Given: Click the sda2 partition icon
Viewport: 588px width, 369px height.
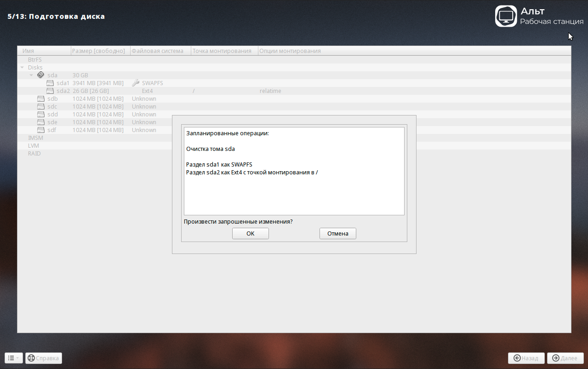Looking at the screenshot, I should [50, 91].
